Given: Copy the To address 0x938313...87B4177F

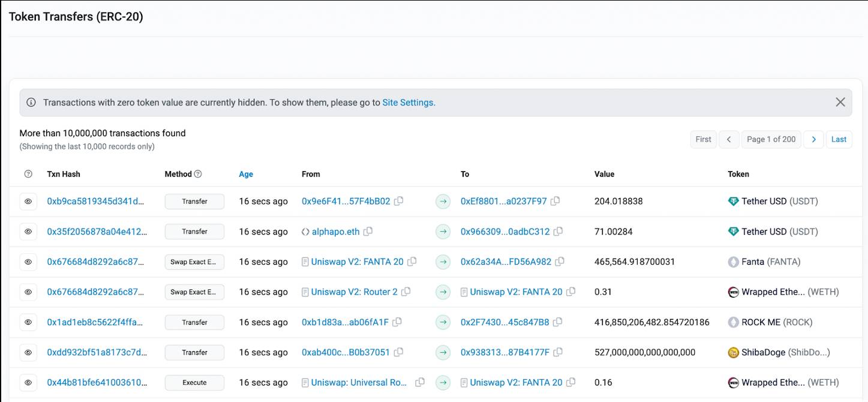Looking at the screenshot, I should coord(558,352).
